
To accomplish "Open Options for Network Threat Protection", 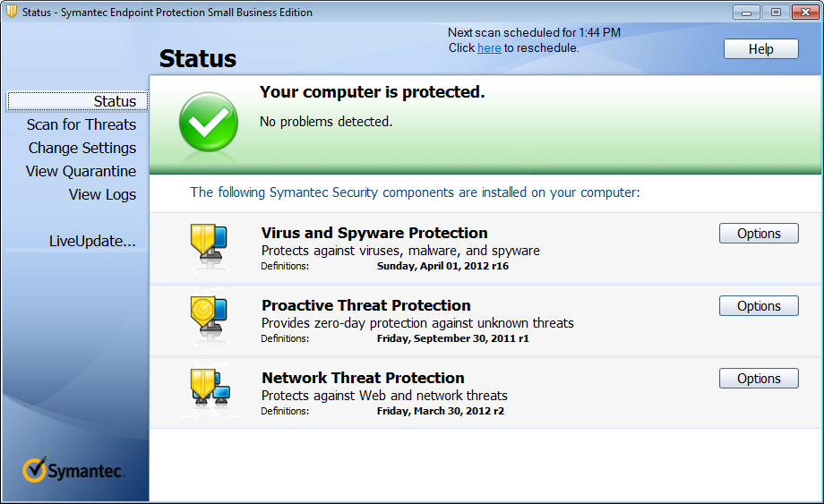I will (x=759, y=379).
